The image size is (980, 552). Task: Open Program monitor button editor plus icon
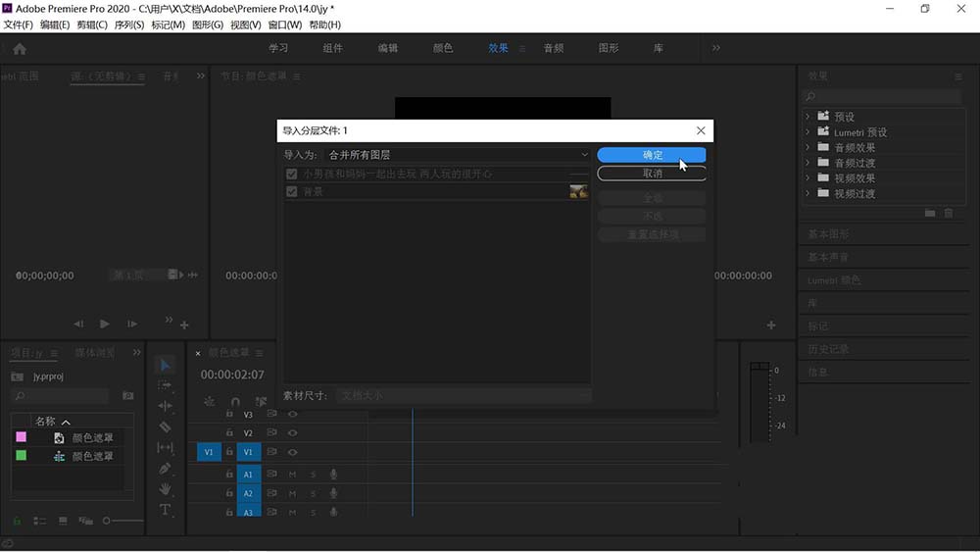click(x=771, y=326)
